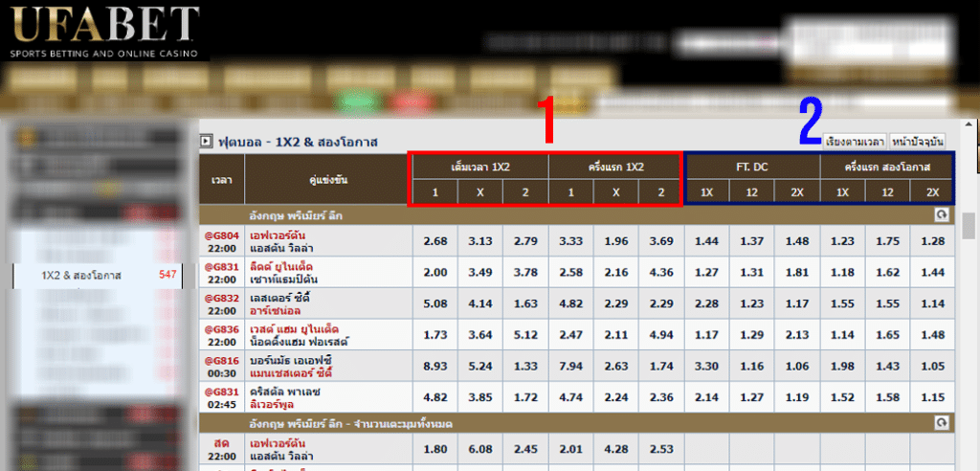Pick corner odds 4.28 in live เอฟเวอร์ตัน row
980x471 pixels.
click(x=615, y=448)
